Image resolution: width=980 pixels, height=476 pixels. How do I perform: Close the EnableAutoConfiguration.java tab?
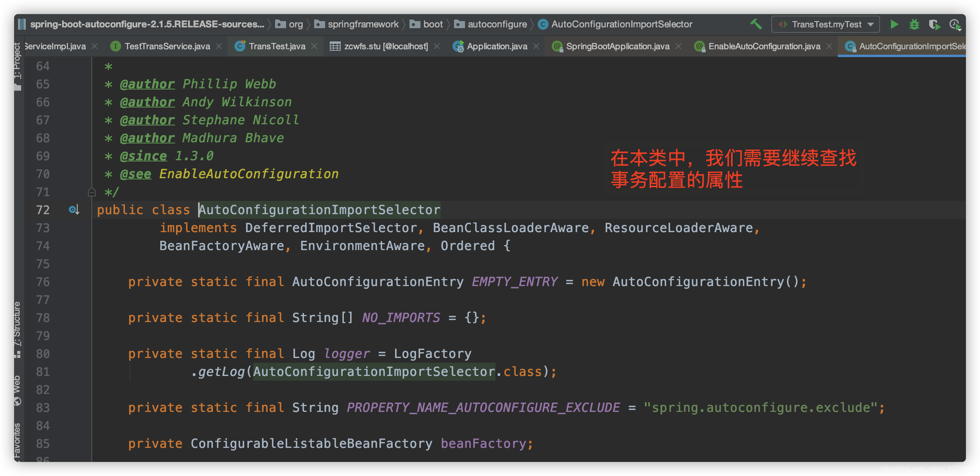click(x=829, y=47)
